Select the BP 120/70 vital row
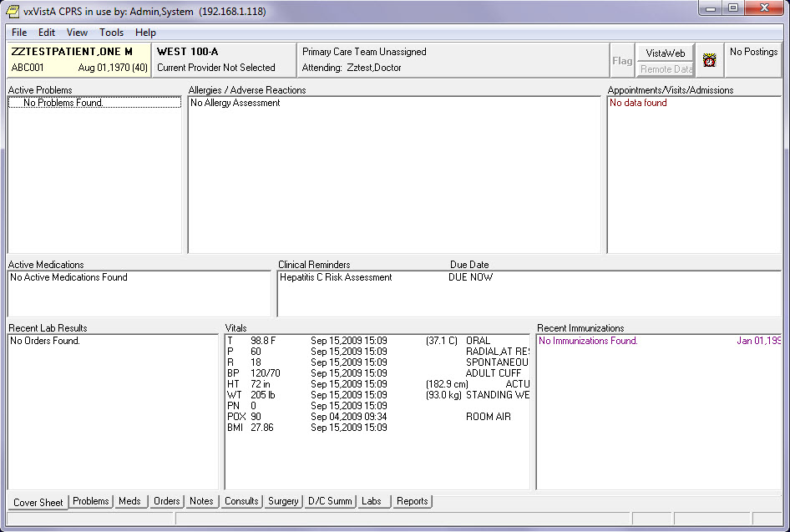The width and height of the screenshot is (790, 532). point(377,373)
